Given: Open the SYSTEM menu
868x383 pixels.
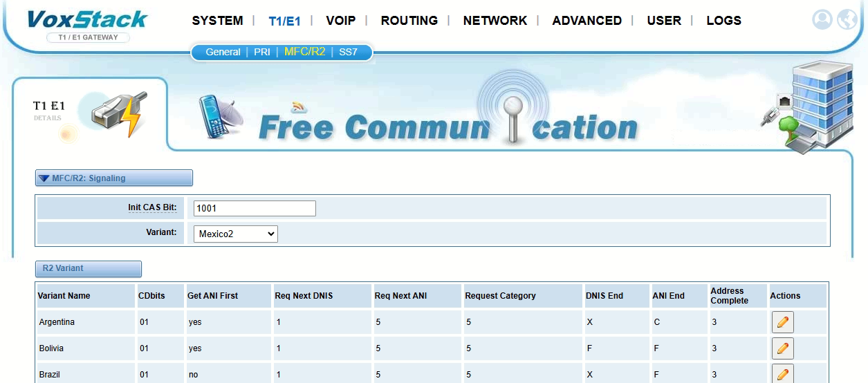Looking at the screenshot, I should [217, 21].
